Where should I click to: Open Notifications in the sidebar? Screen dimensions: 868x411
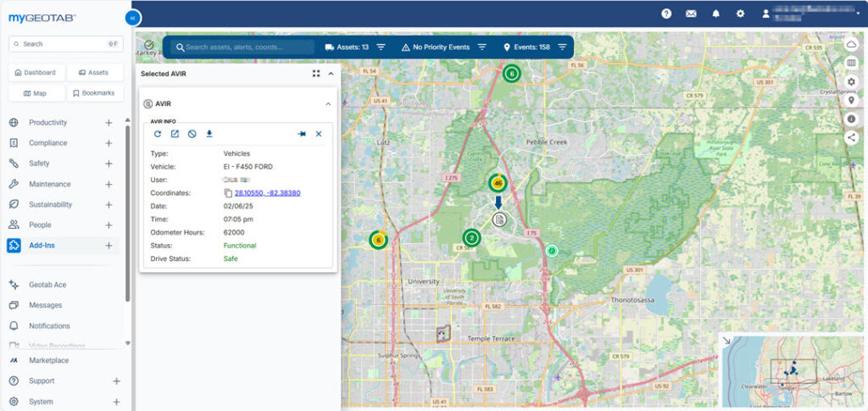[x=50, y=325]
